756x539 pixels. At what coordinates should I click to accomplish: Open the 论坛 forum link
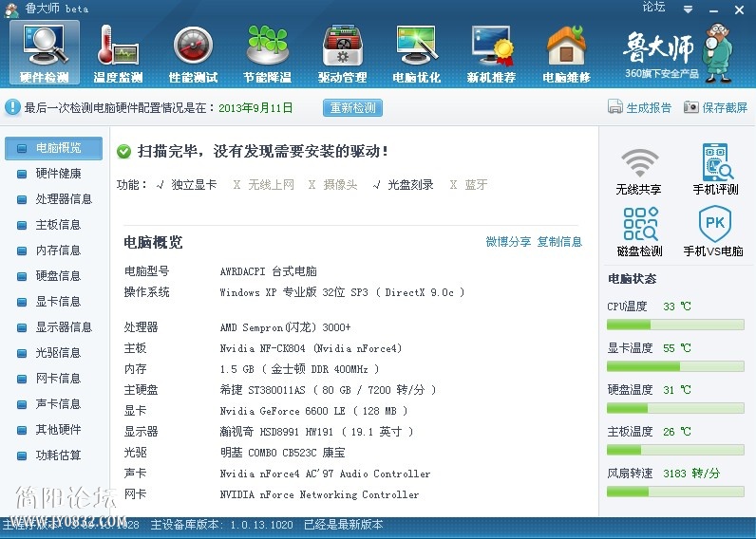coord(653,8)
